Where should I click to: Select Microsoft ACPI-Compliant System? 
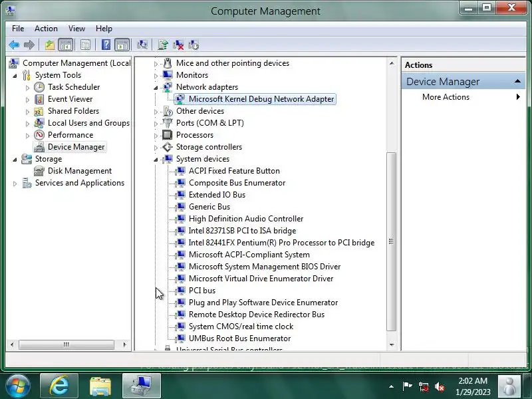pos(249,255)
